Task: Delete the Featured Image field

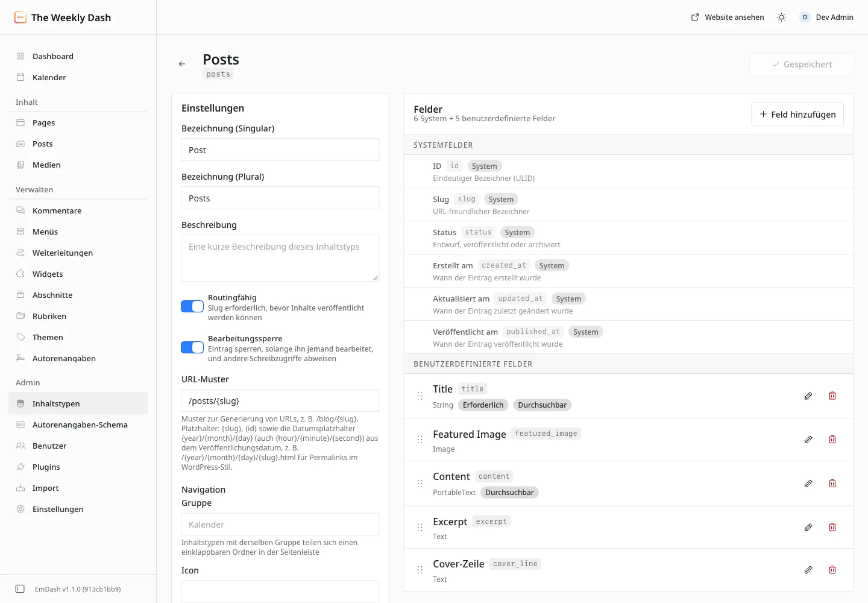Action: (832, 440)
